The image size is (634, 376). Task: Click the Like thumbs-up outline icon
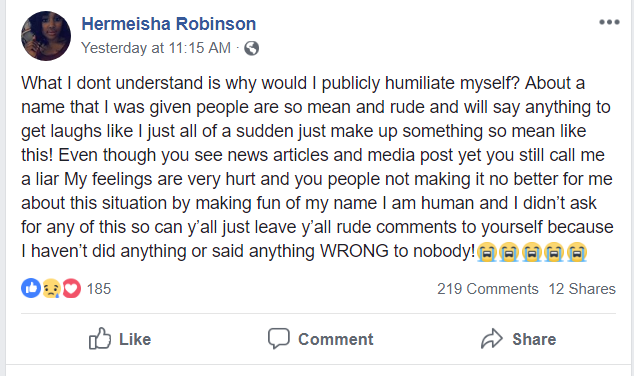(x=99, y=338)
